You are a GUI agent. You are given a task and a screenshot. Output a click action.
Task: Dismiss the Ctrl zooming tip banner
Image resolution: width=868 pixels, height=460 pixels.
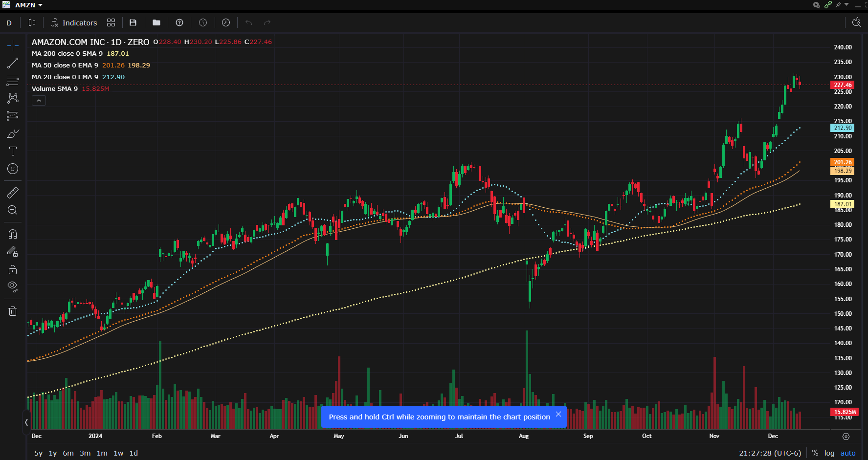click(558, 414)
